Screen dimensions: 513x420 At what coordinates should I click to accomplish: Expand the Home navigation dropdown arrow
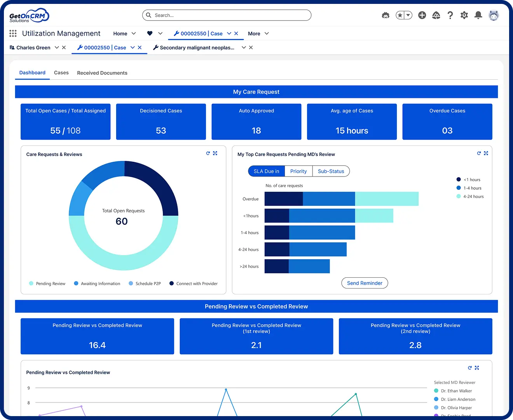(134, 34)
